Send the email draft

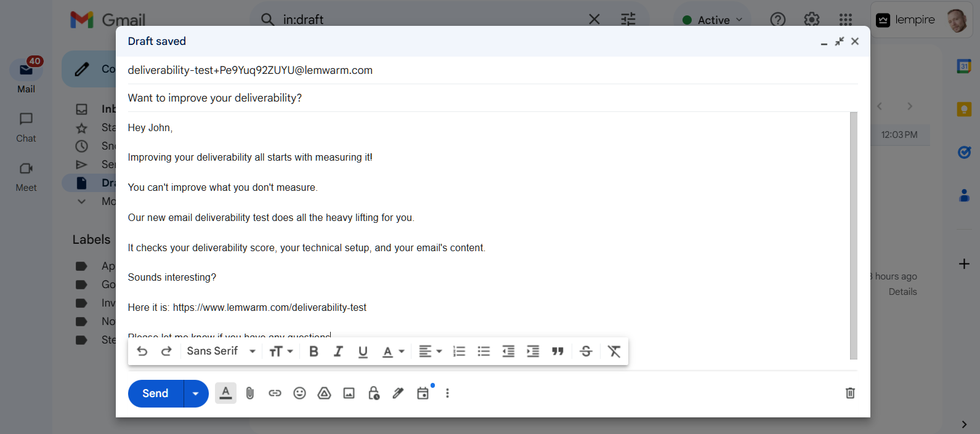[x=156, y=393]
